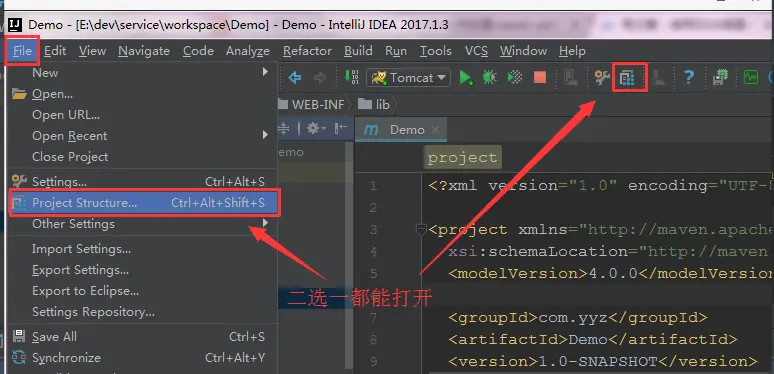Open project panel gear settings menu
Screen dimensions: 774x374
315,129
